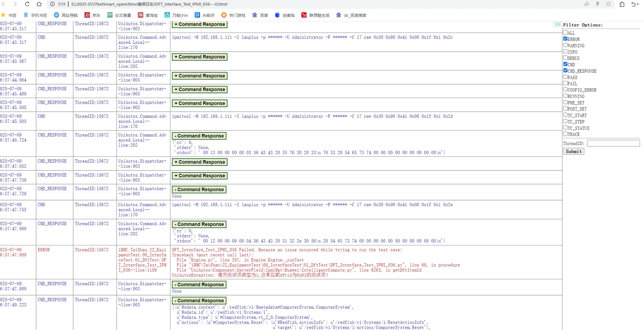Enable the WARNING filter checkbox
The image size is (644, 330).
tap(565, 45)
